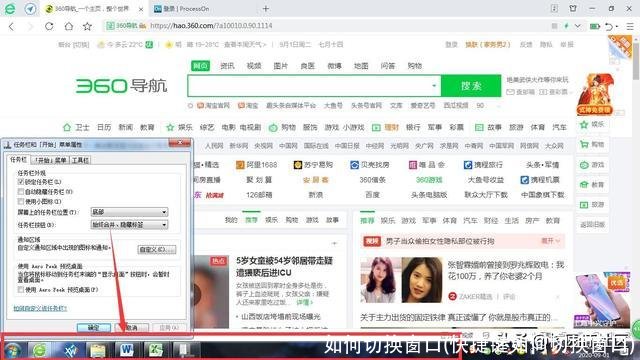This screenshot has width=640, height=360.
Task: Click the green 搜索 button
Action: (x=471, y=86)
